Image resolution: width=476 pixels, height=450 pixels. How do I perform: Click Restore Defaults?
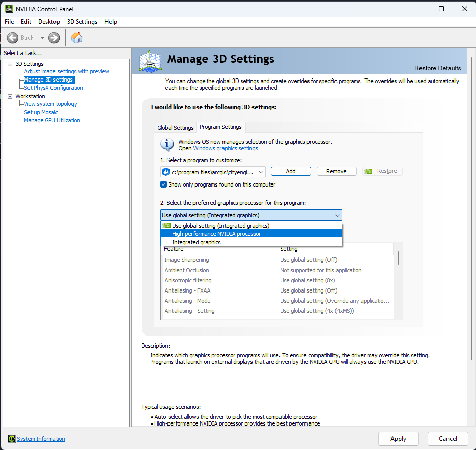point(437,68)
